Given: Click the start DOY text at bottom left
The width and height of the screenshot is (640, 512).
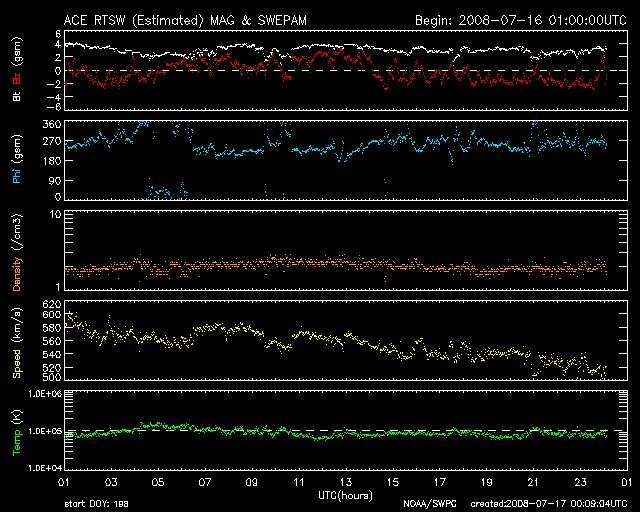Looking at the screenshot, I should tap(97, 504).
